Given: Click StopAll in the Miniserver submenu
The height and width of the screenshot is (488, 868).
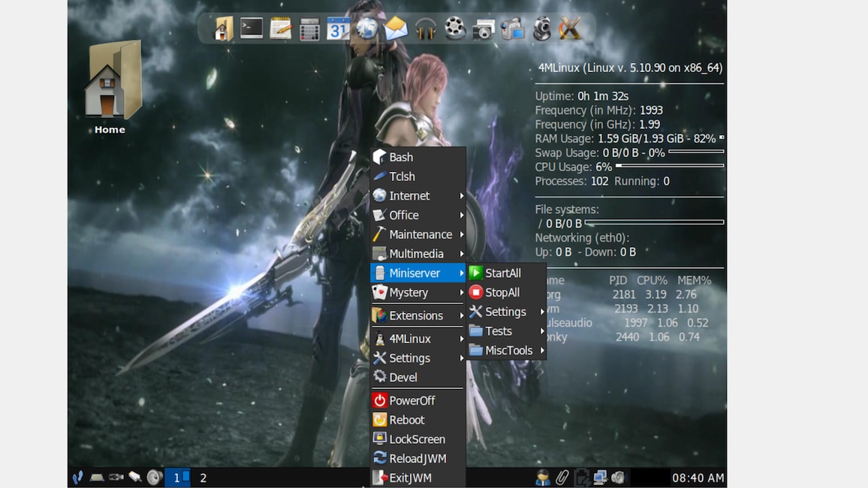Looking at the screenshot, I should click(502, 292).
